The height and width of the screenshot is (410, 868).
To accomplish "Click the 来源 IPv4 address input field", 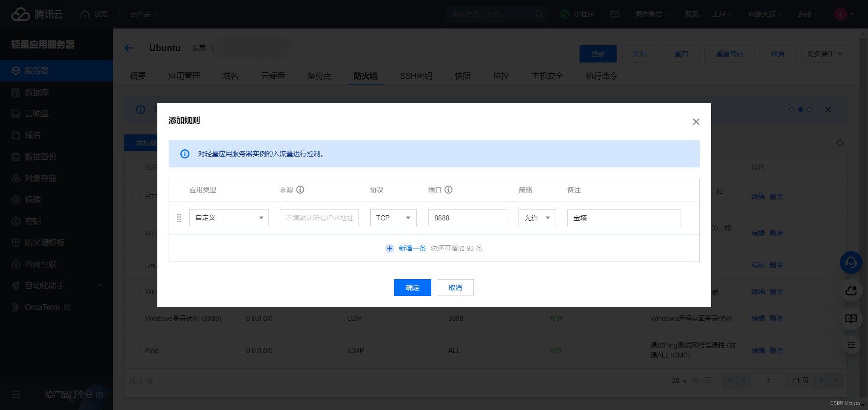I will 319,218.
